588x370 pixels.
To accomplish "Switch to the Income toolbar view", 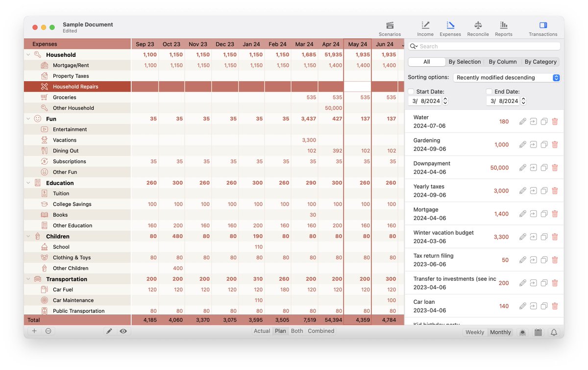I will pos(425,27).
